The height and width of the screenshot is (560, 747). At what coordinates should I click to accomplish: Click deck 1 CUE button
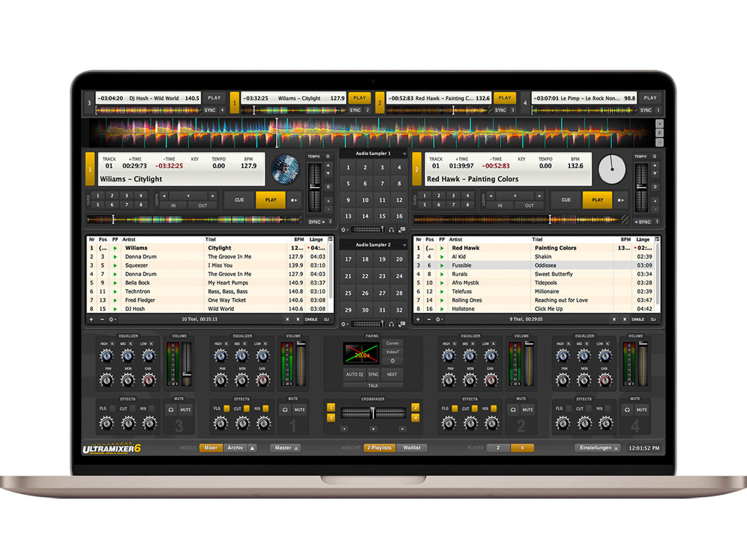[x=239, y=200]
